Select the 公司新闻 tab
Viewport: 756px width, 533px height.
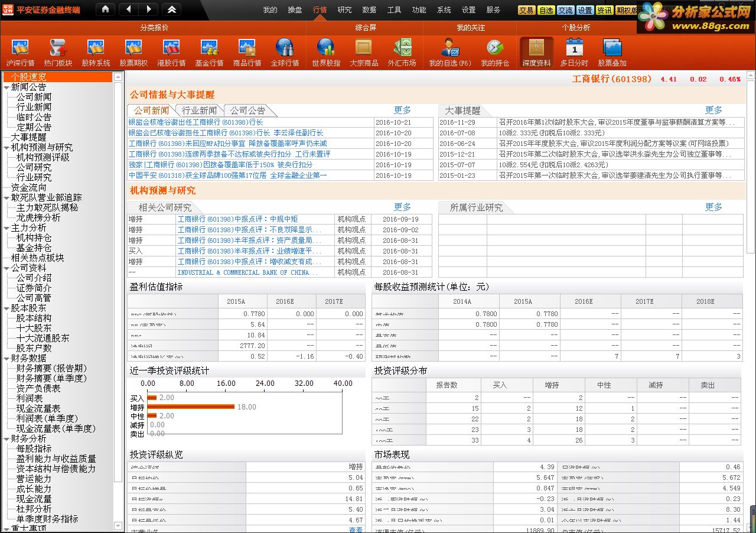pos(151,110)
